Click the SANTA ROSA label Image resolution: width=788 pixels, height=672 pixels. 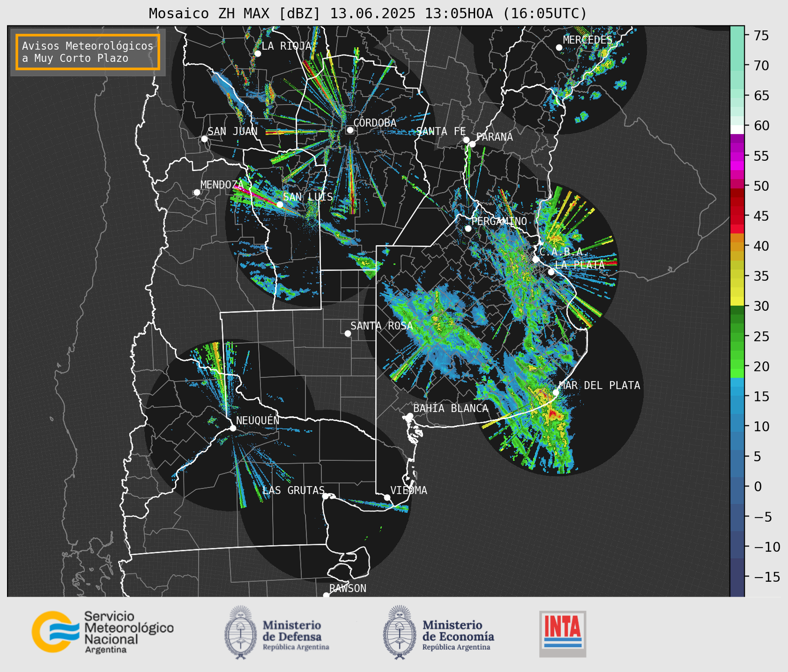pos(382,326)
